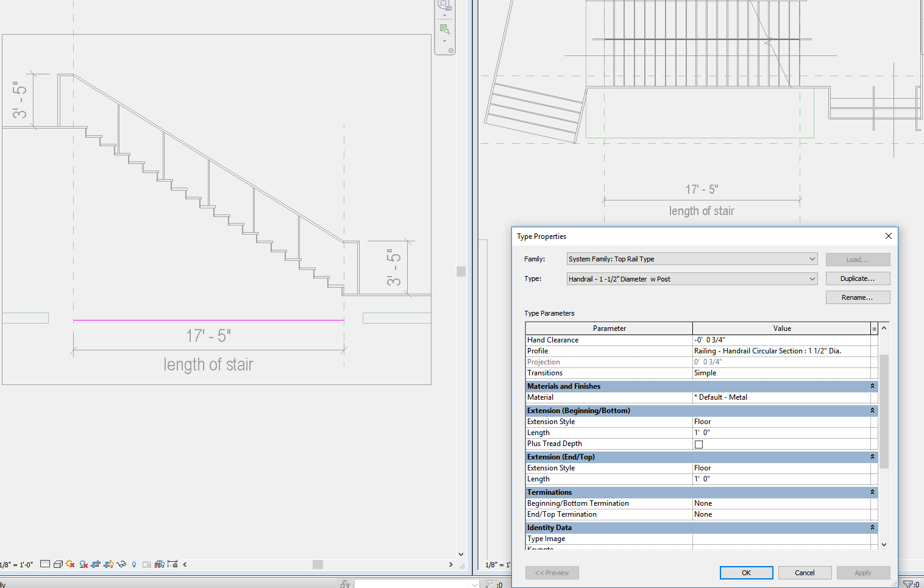
Task: Toggle Sun Path off icon
Action: 70,564
